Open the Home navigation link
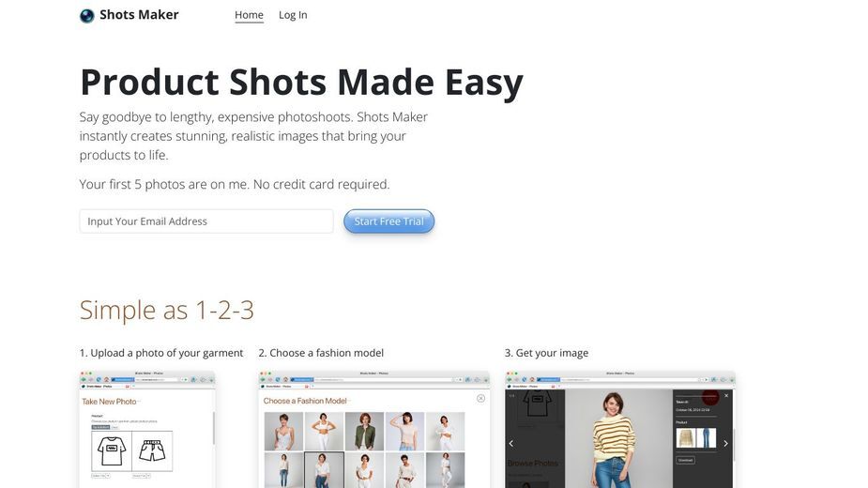 [249, 15]
